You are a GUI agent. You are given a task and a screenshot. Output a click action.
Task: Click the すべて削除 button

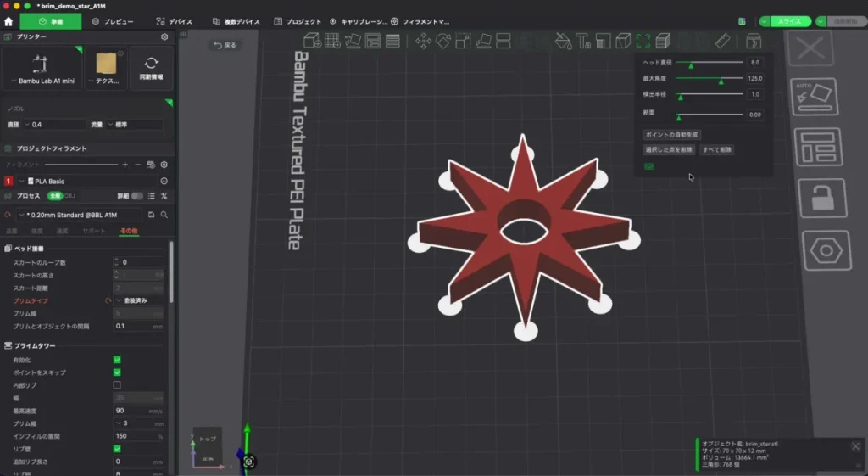[x=717, y=149]
